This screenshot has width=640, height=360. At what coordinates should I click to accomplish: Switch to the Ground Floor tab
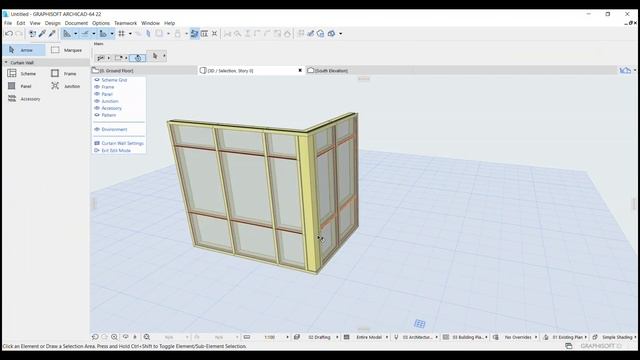point(144,71)
